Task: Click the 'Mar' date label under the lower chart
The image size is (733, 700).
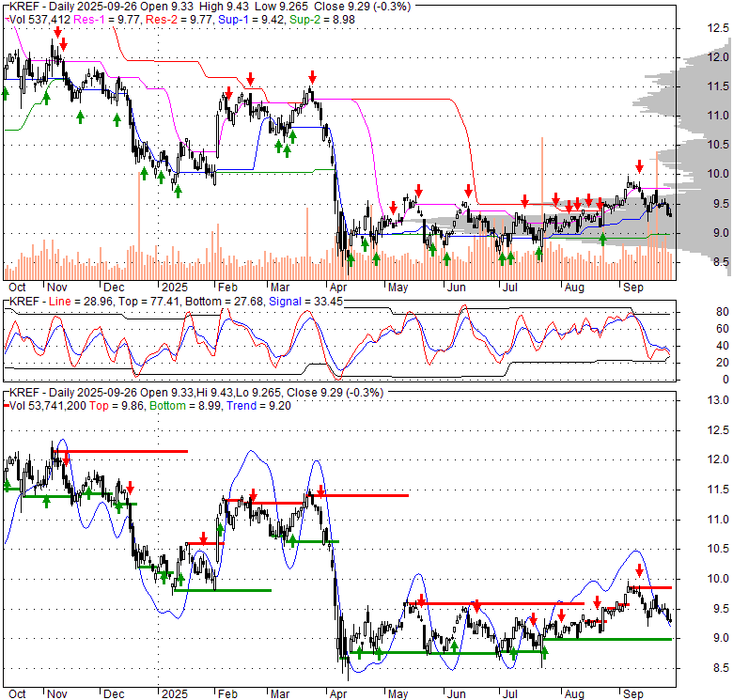Action: coord(280,694)
